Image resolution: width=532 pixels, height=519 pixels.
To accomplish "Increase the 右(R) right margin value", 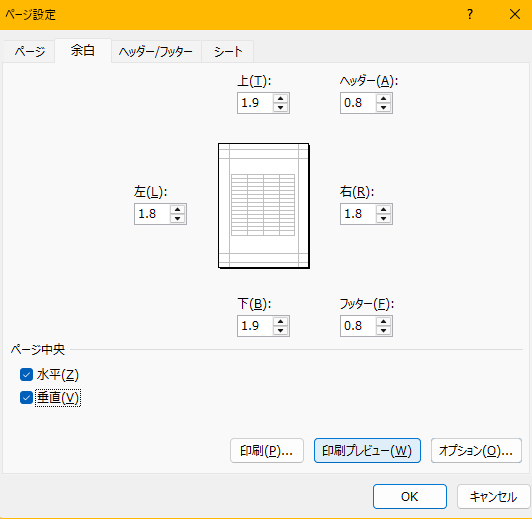I will [383, 210].
